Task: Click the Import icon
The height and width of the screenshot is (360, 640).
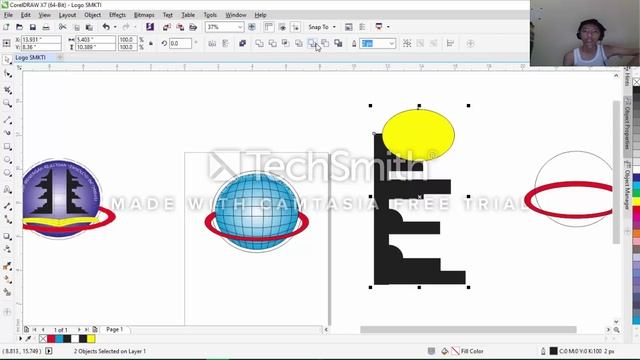Action: [167, 27]
